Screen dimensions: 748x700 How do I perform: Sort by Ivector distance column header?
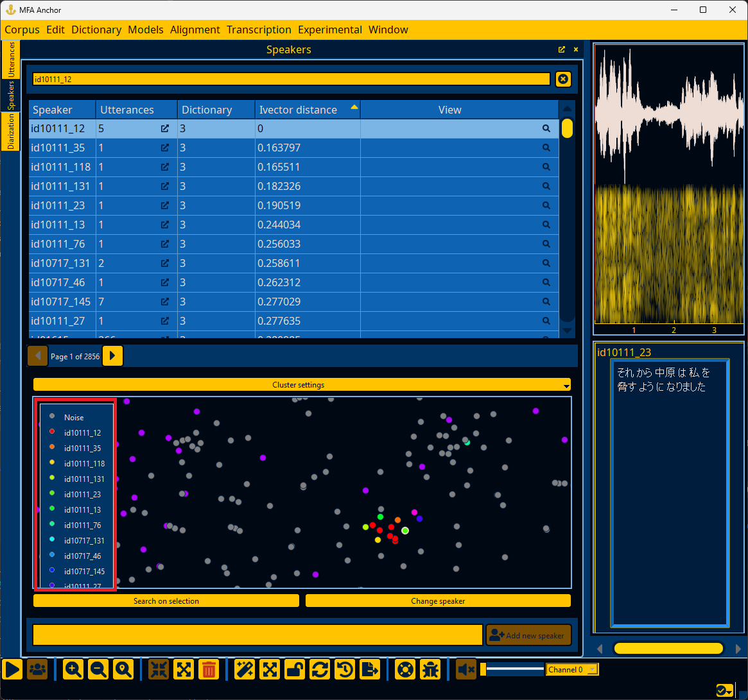(308, 110)
